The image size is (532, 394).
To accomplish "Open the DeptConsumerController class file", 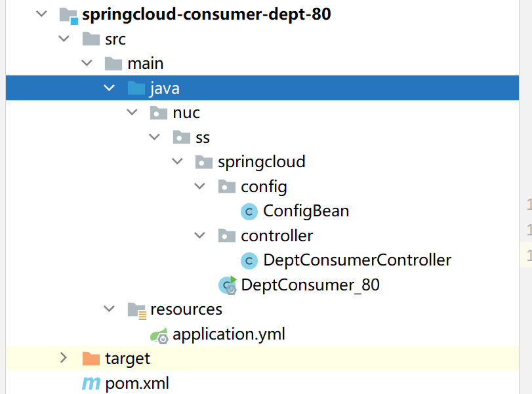I will pos(358,260).
